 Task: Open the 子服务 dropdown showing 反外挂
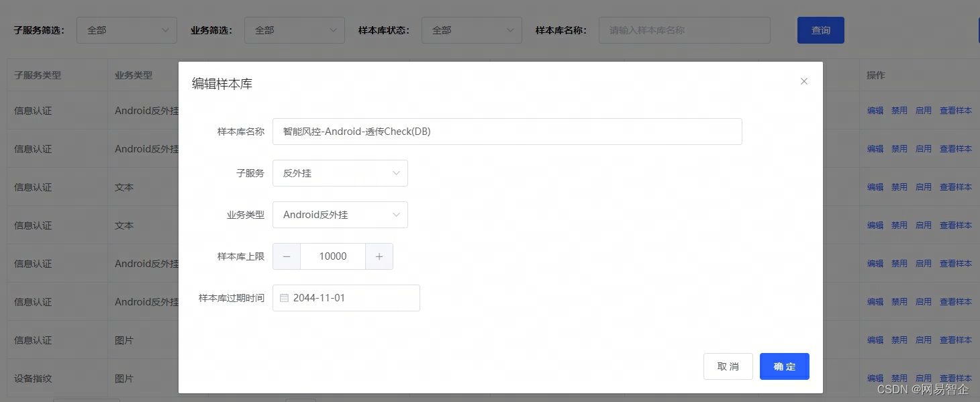340,173
